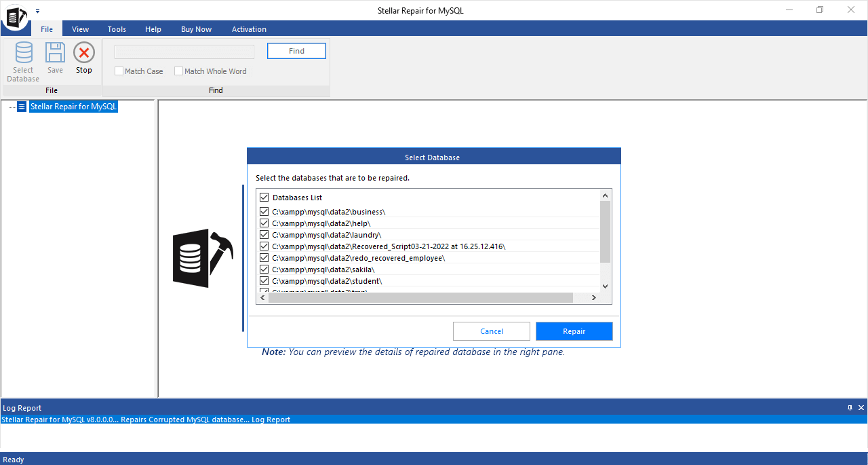Switch to the Activation tab
The image size is (868, 465).
[249, 29]
